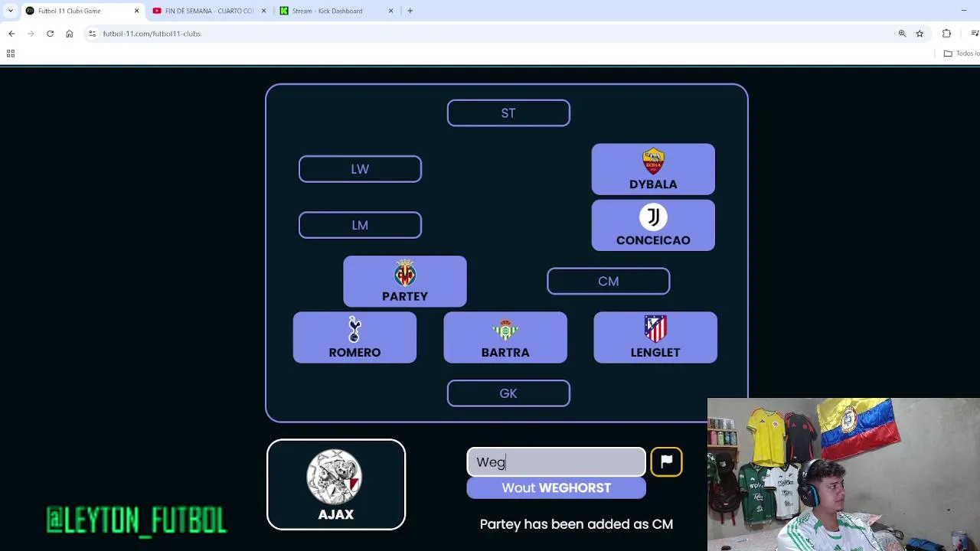
Task: Select the empty CM position slot
Action: pos(609,281)
